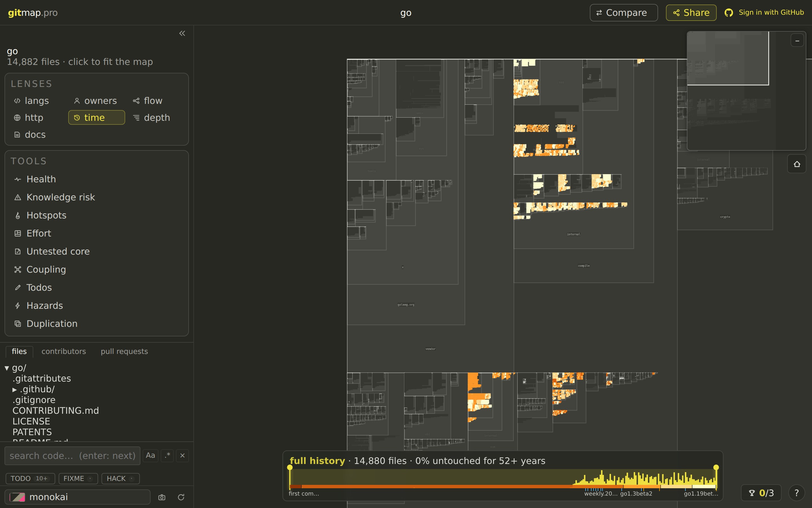Minimize the minimap panel
The height and width of the screenshot is (508, 812).
click(x=797, y=41)
